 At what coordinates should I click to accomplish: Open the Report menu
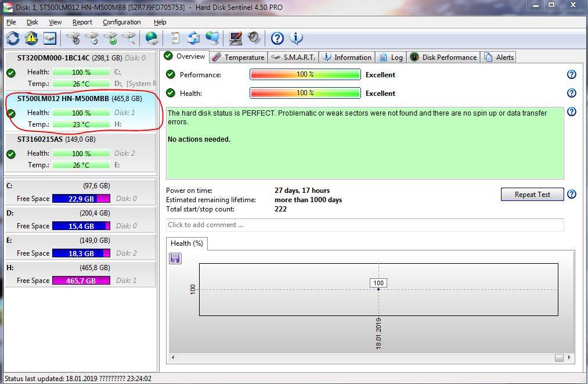82,22
